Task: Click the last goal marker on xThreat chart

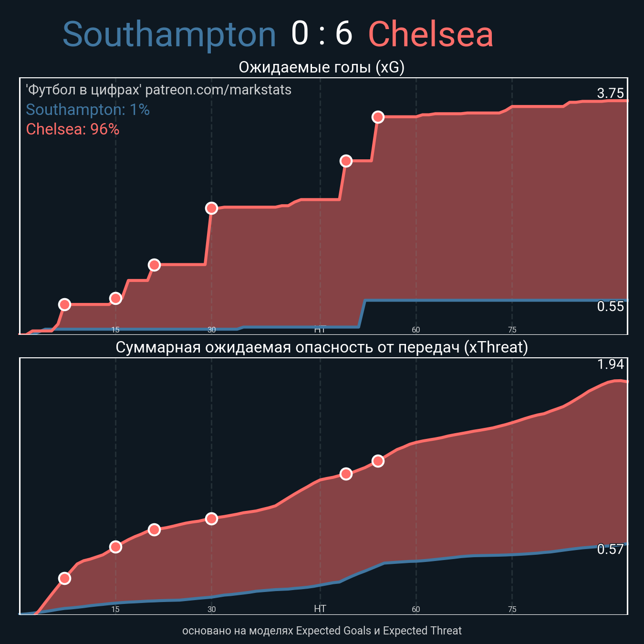Action: point(378,461)
